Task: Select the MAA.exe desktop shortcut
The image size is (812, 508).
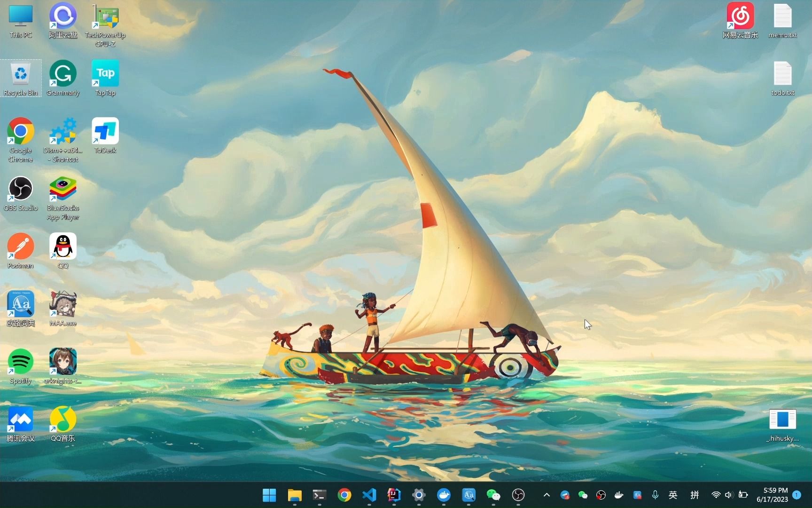Action: (63, 309)
